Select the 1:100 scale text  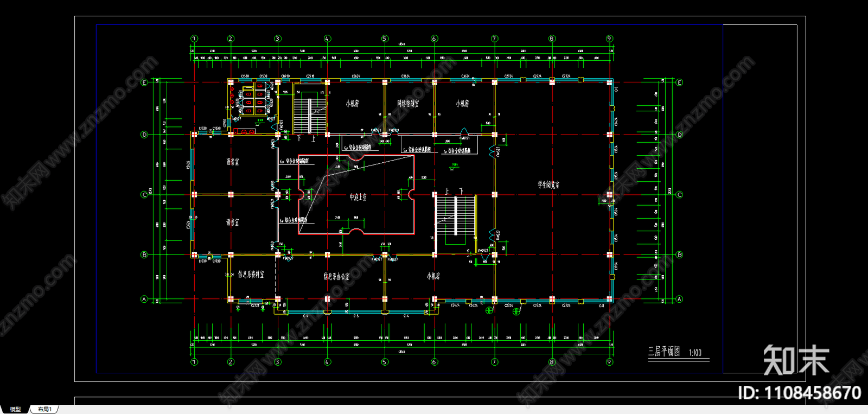[x=695, y=353]
